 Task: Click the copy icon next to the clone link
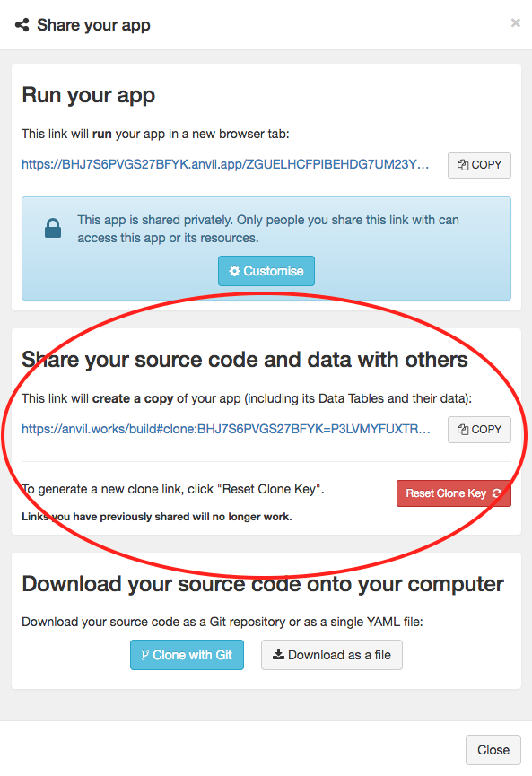(464, 429)
